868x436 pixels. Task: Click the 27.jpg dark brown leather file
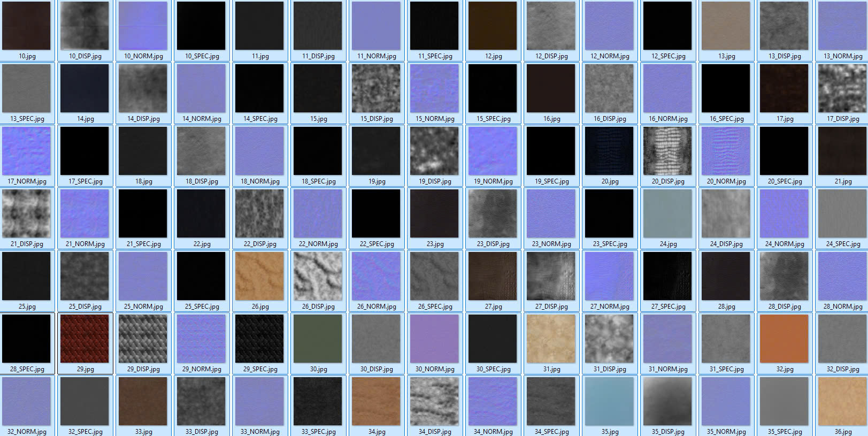[493, 276]
